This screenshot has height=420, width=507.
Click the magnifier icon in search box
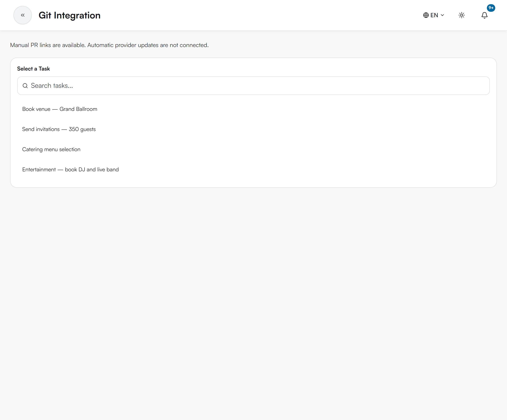(25, 86)
